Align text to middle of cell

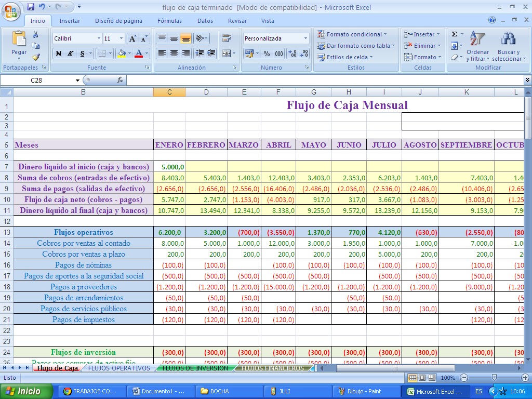[x=174, y=38]
